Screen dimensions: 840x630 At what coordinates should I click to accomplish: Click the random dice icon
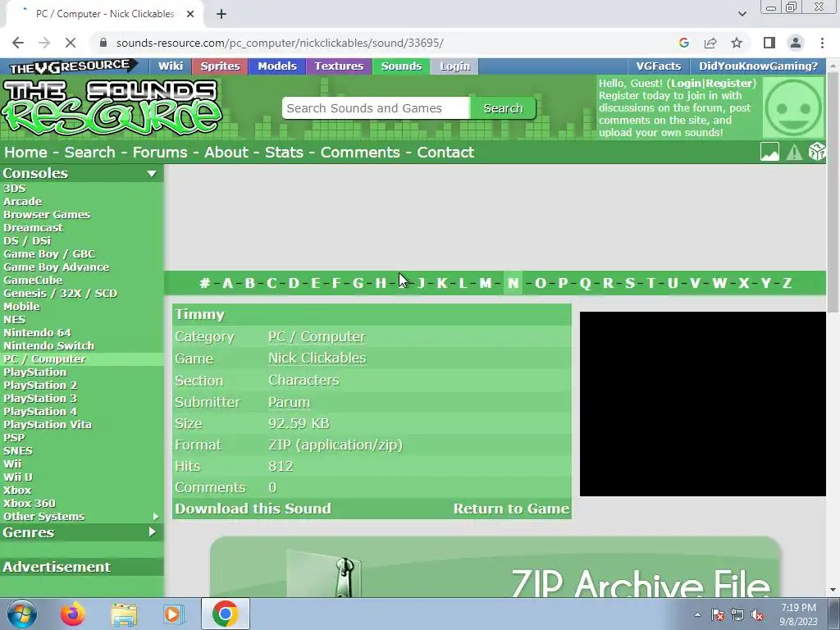(817, 152)
